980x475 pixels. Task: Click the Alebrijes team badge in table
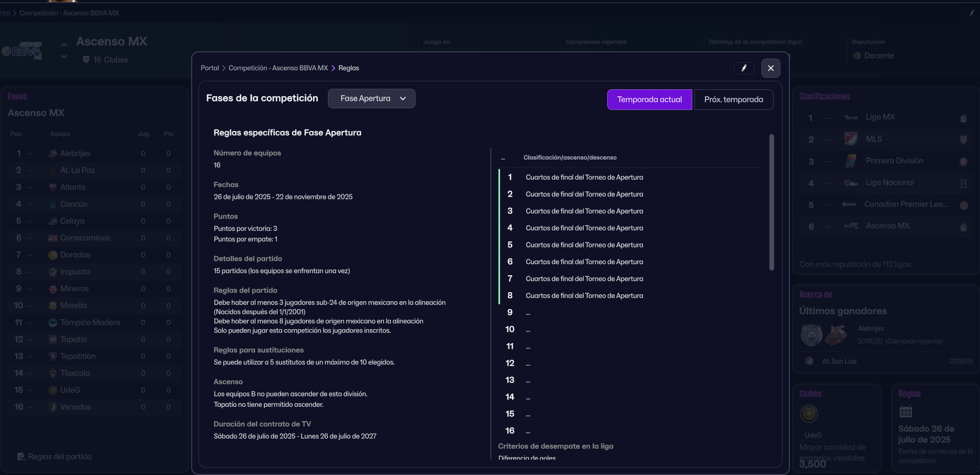point(53,154)
